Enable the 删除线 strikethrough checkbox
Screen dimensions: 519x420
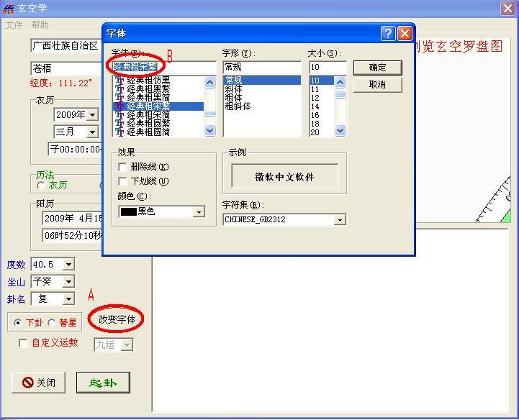click(123, 167)
